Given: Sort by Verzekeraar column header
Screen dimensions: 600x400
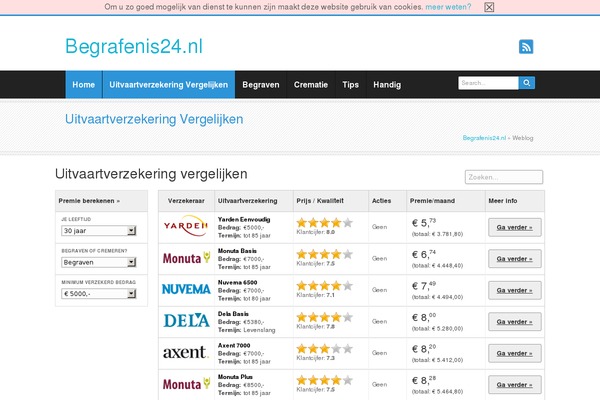Looking at the screenshot, I should (x=186, y=201).
